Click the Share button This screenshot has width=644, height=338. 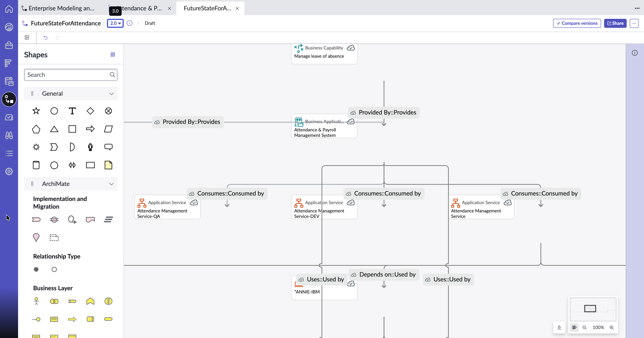pos(615,23)
